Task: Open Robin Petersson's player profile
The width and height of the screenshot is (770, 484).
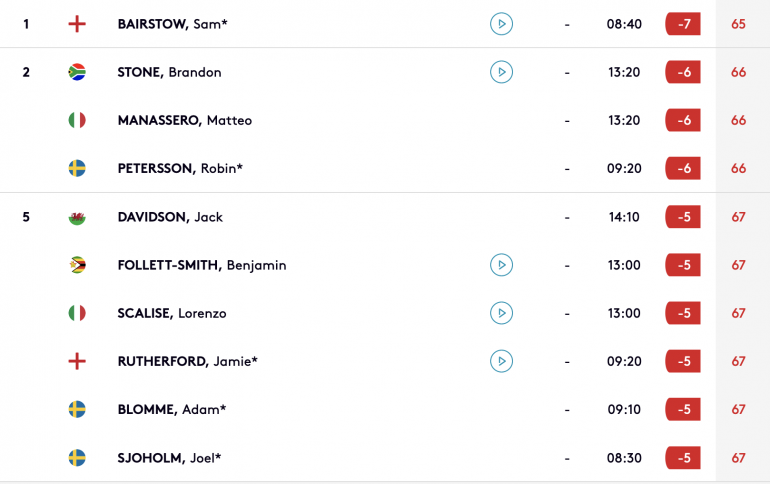Action: [180, 168]
